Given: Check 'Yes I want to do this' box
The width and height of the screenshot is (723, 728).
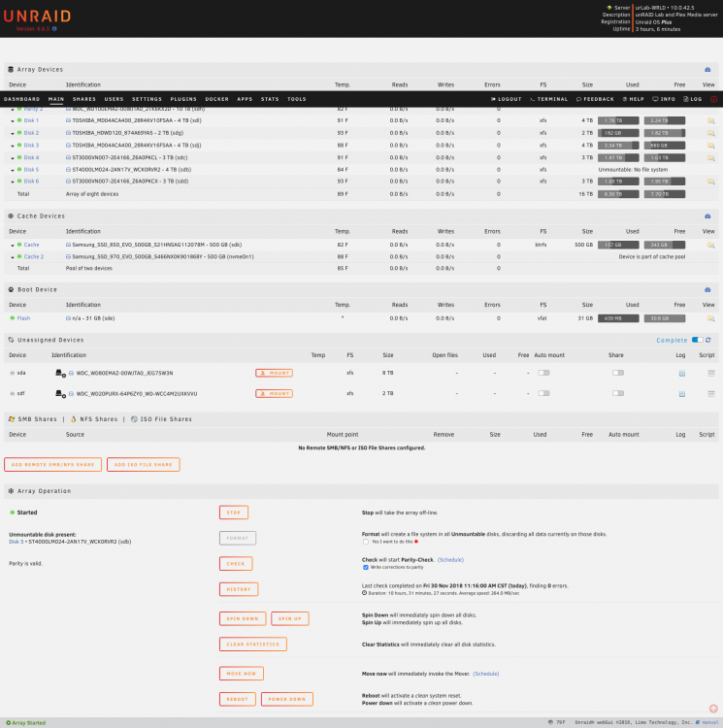Looking at the screenshot, I should [366, 542].
